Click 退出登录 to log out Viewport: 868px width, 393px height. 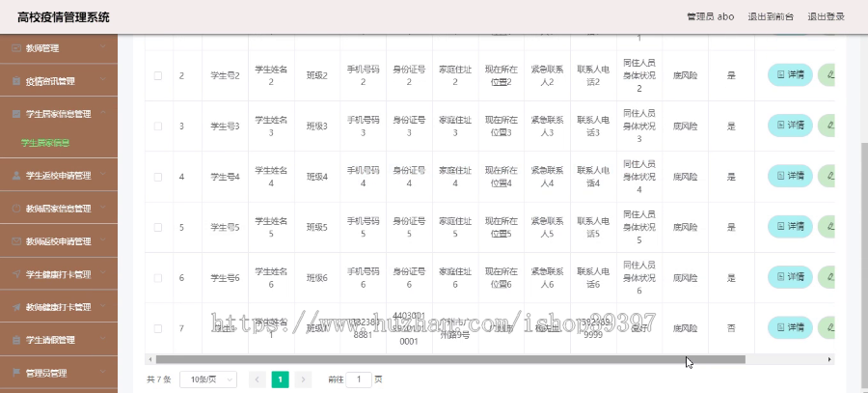[826, 16]
